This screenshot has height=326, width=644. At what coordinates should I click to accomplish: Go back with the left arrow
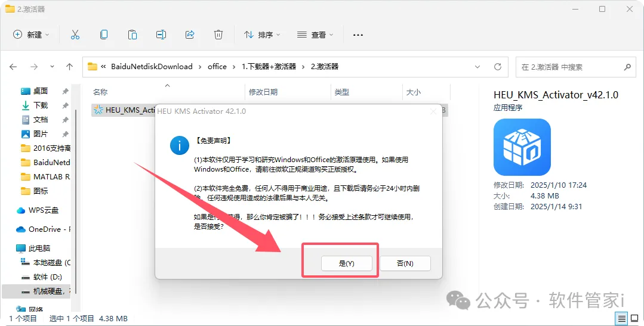coord(13,67)
